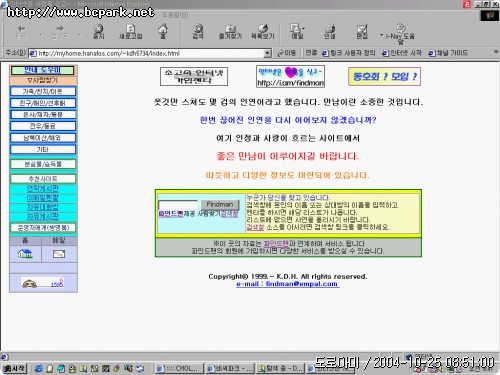Image resolution: width=500 pixels, height=375 pixels.
Task: Go to Home via the toolbar house icon
Action: [x=163, y=32]
